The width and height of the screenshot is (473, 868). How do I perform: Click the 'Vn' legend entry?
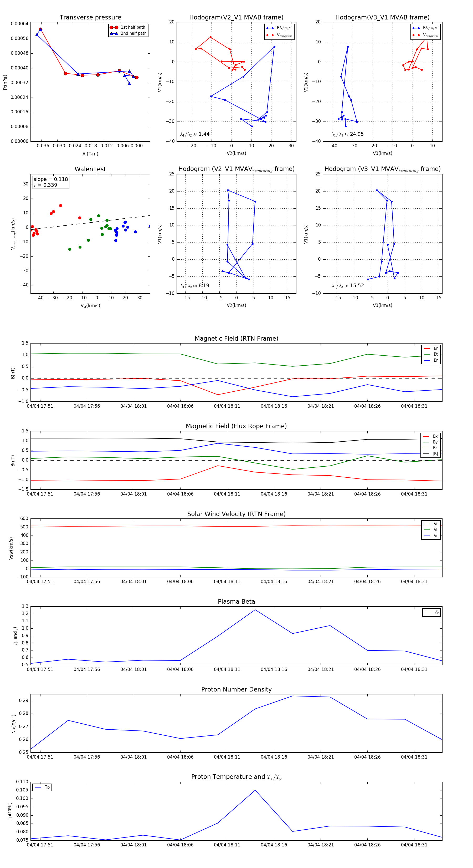431,536
